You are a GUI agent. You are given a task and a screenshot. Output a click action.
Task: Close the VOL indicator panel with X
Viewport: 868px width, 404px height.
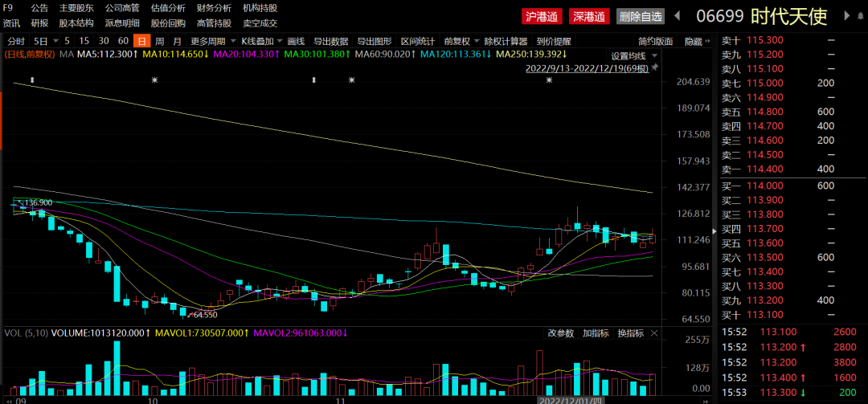(655, 333)
